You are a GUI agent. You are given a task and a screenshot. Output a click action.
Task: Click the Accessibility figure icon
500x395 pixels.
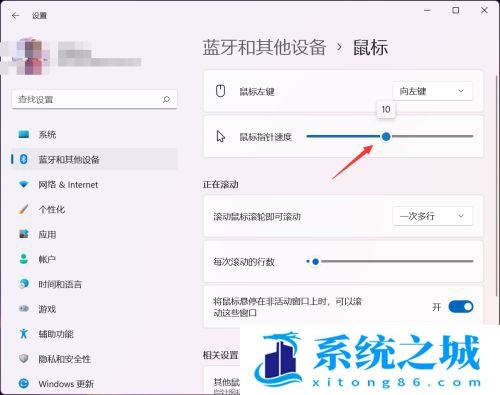tap(24, 333)
